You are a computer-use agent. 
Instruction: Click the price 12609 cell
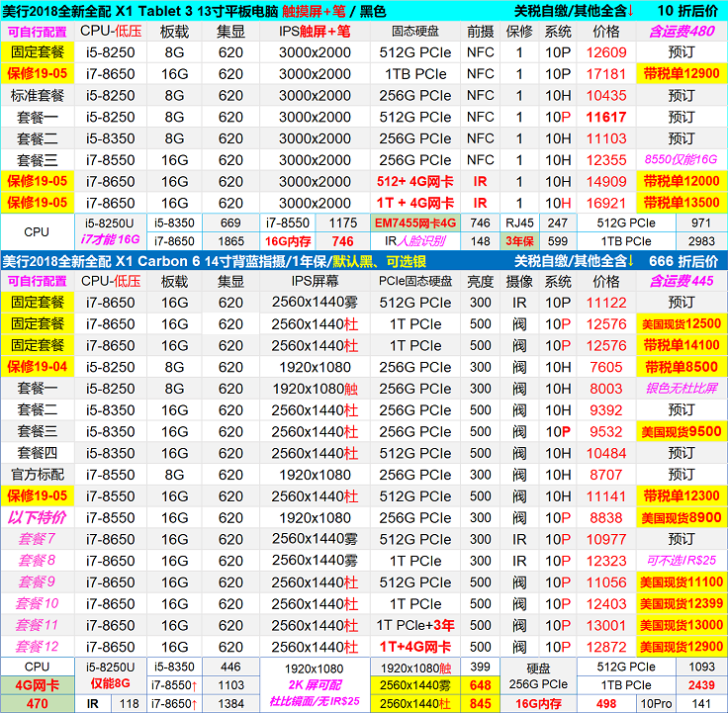click(x=606, y=52)
